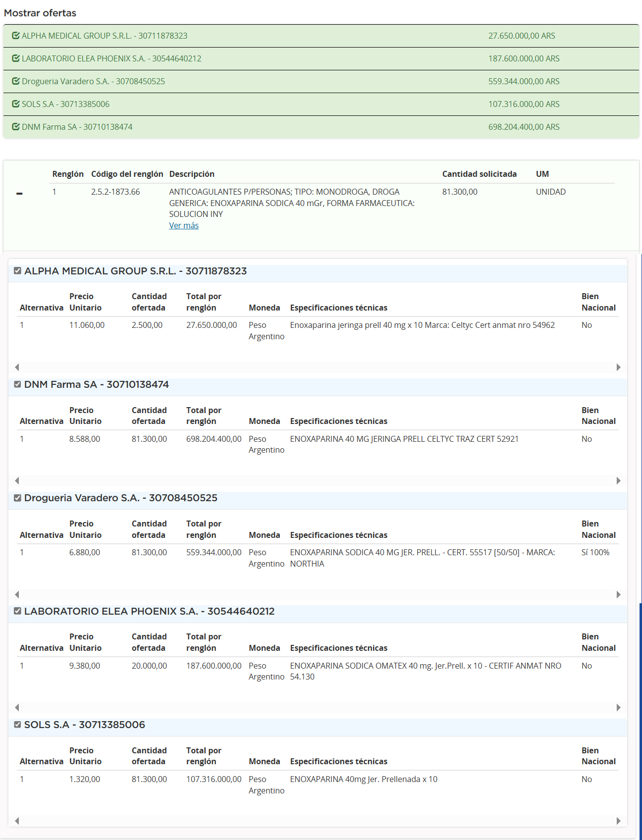Toggle Drogueria Varadero S.A. section checkbox

pos(18,498)
